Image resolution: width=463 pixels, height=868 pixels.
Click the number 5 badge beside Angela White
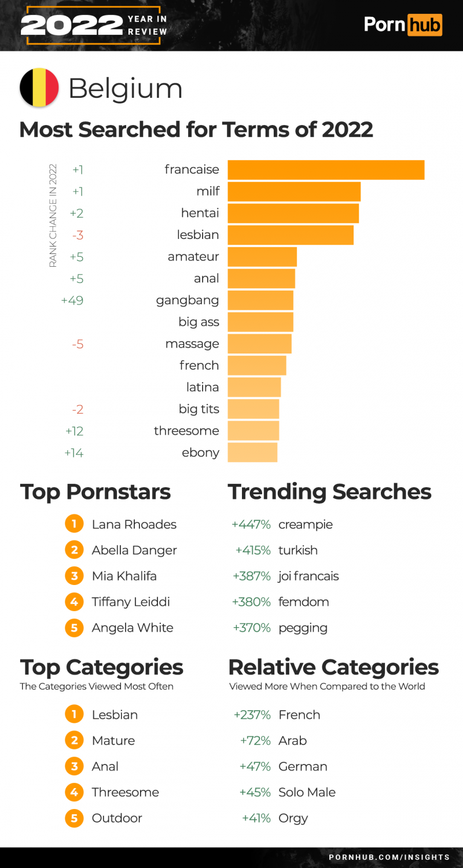point(74,628)
